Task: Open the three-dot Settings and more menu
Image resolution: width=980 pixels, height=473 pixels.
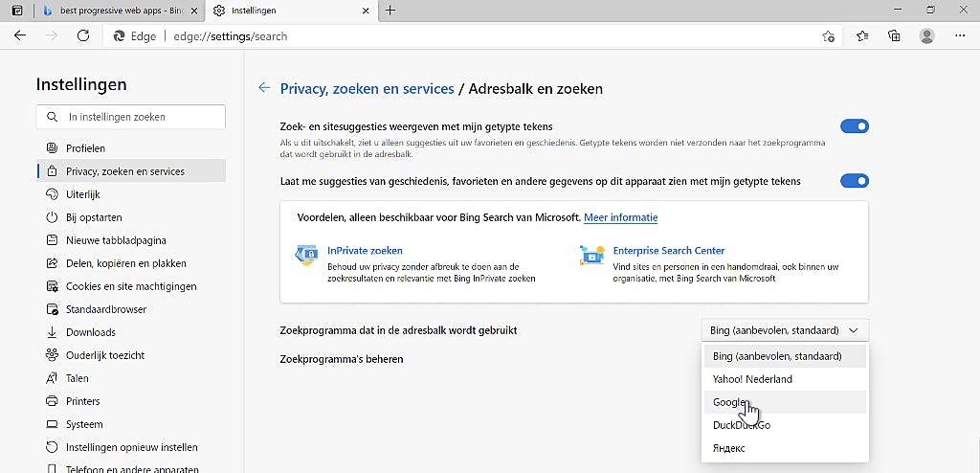Action: pos(960,35)
